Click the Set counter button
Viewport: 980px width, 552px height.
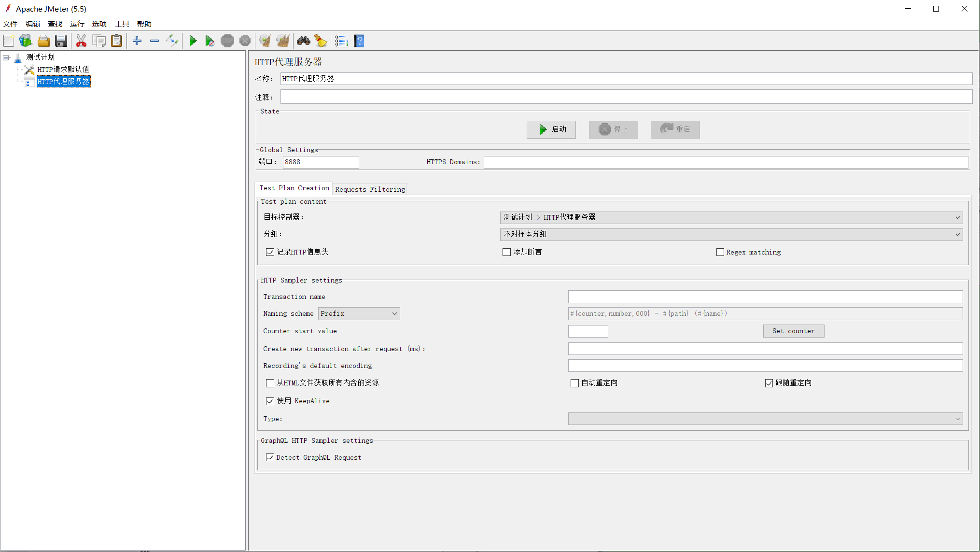tap(793, 331)
